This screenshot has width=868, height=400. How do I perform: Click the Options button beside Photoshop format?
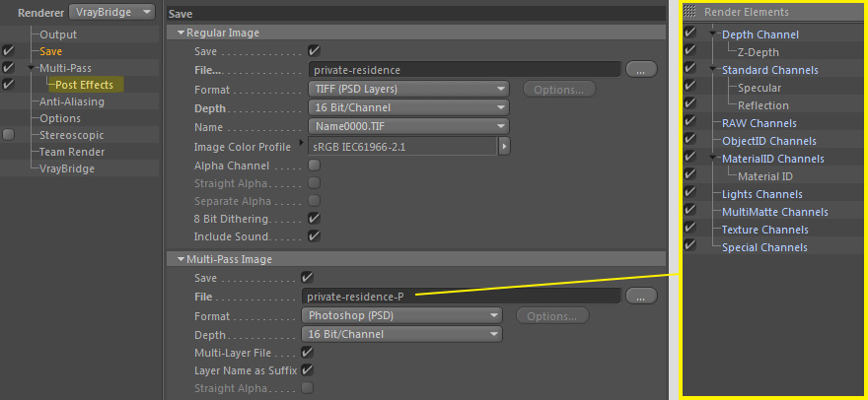tap(551, 315)
